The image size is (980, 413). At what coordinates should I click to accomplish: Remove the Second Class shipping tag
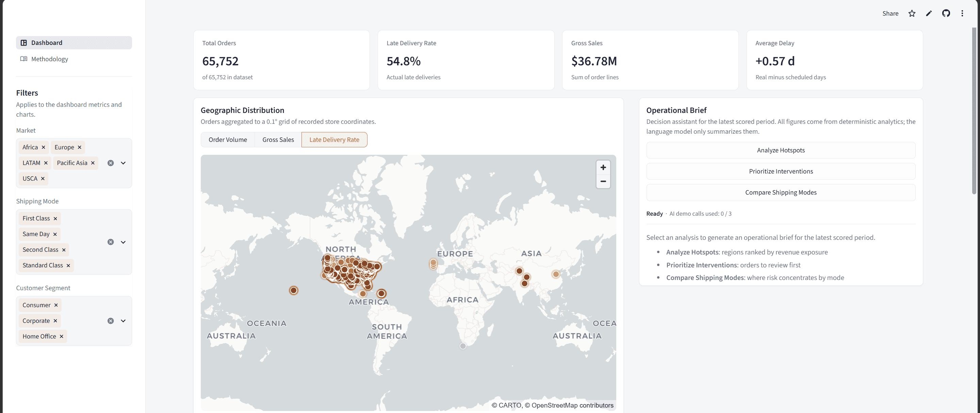pos(64,250)
